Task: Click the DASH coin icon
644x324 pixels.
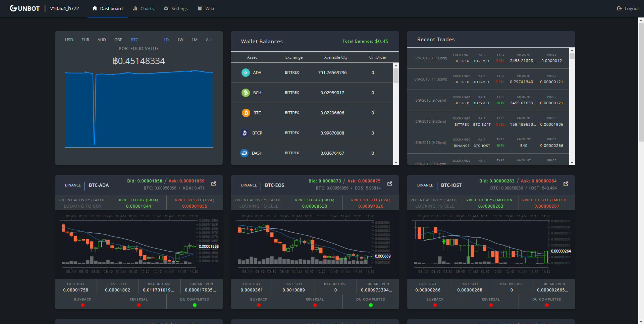Action: click(x=245, y=153)
